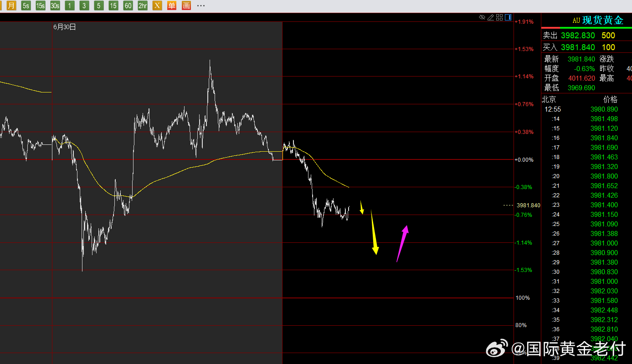Select the 1-minute timeframe button
This screenshot has width=632, height=364.
70,5
